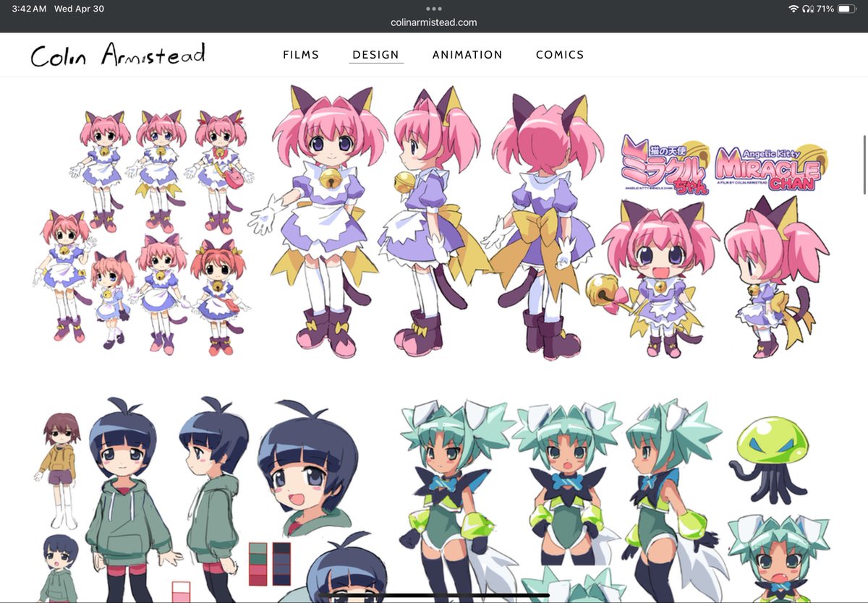Screen dimensions: 868x603
Task: Open the Angelic Kitty Miracle Chan English logo
Action: (x=770, y=166)
